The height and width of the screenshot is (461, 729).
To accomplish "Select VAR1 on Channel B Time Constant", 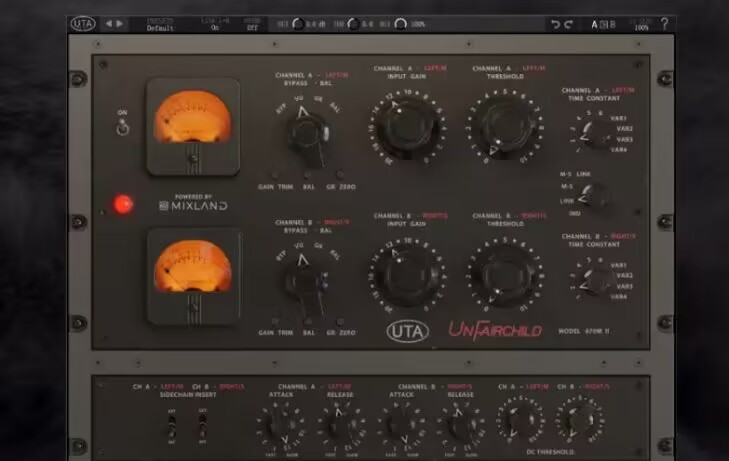I will coord(618,265).
